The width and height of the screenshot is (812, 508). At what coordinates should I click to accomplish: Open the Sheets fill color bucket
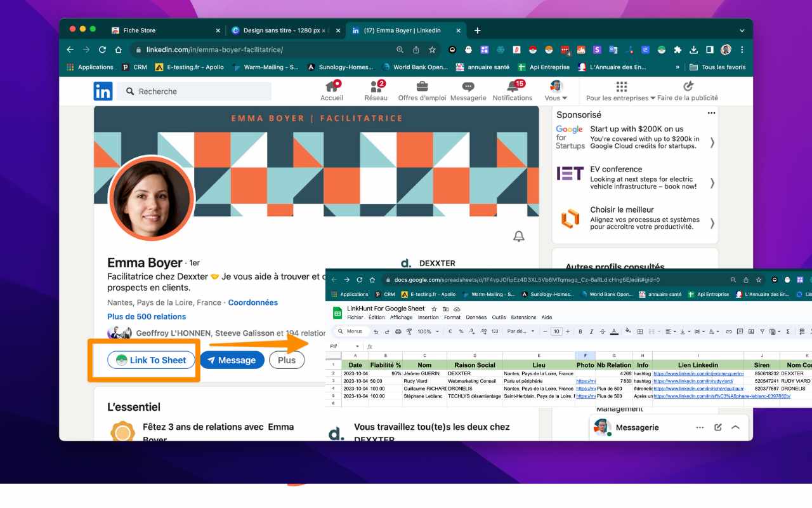pos(628,331)
